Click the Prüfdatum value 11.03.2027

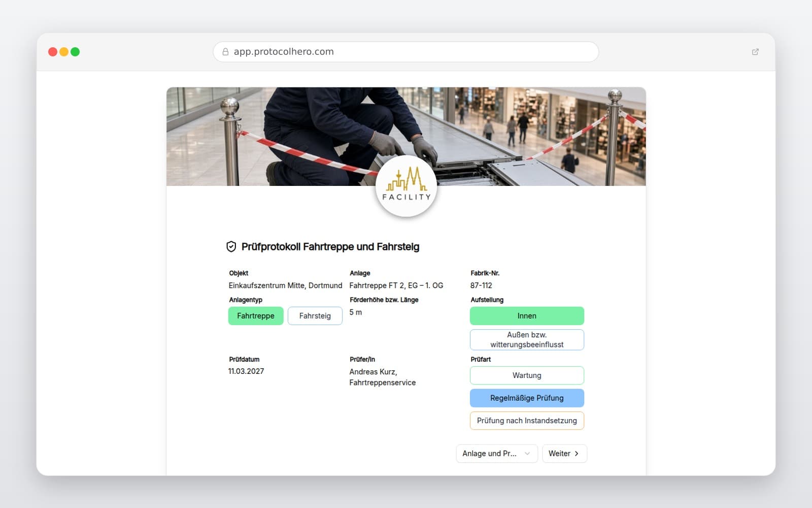pyautogui.click(x=246, y=371)
